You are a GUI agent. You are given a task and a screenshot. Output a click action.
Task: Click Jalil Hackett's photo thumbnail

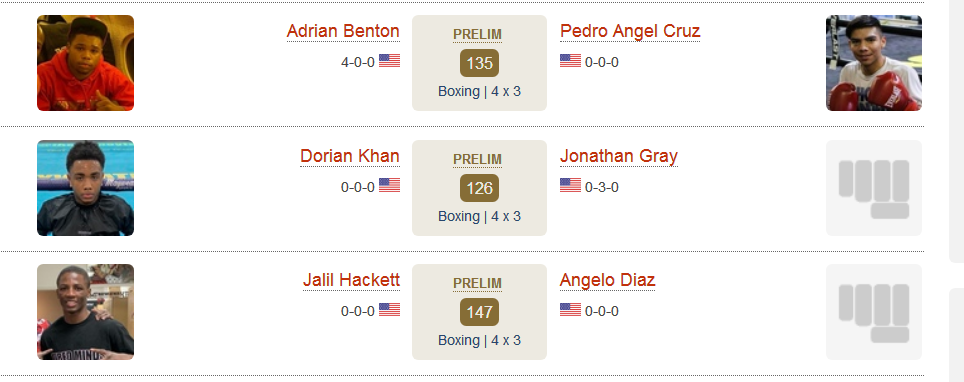(x=85, y=312)
